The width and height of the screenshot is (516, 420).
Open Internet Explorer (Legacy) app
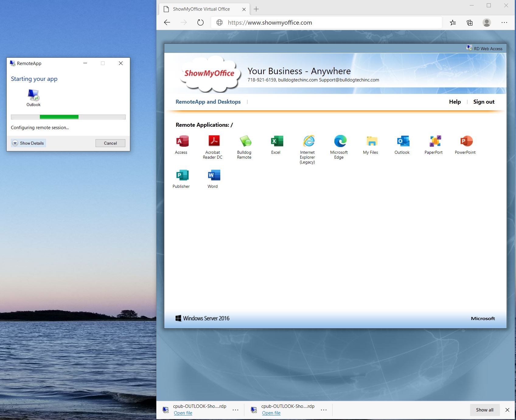308,150
